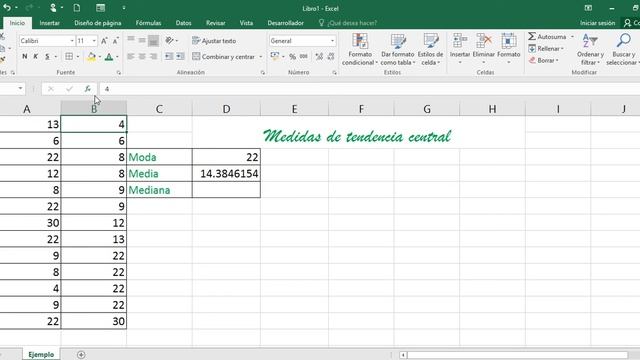Screen dimensions: 640x360
Task: Switch to the Insertar tab
Action: coord(49,23)
